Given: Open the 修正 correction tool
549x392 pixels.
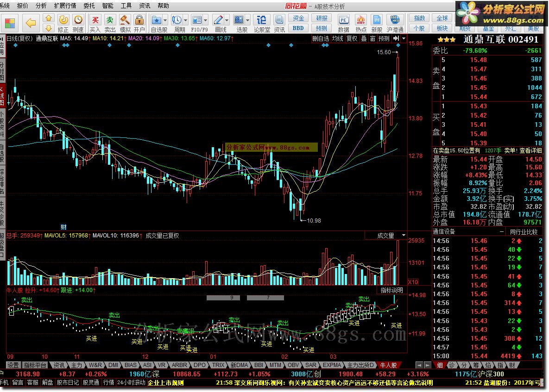Looking at the screenshot, I should pyautogui.click(x=63, y=24).
